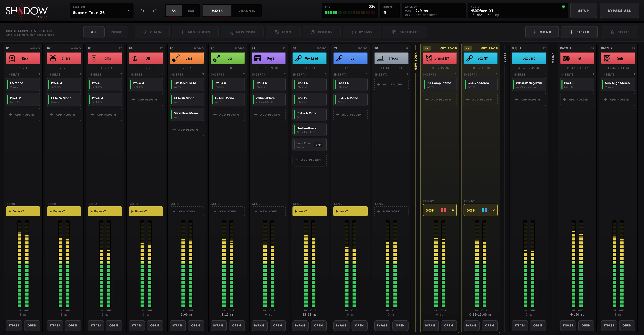The height and width of the screenshot is (335, 644).
Task: Click the Sub speaker icon
Action: click(x=607, y=58)
